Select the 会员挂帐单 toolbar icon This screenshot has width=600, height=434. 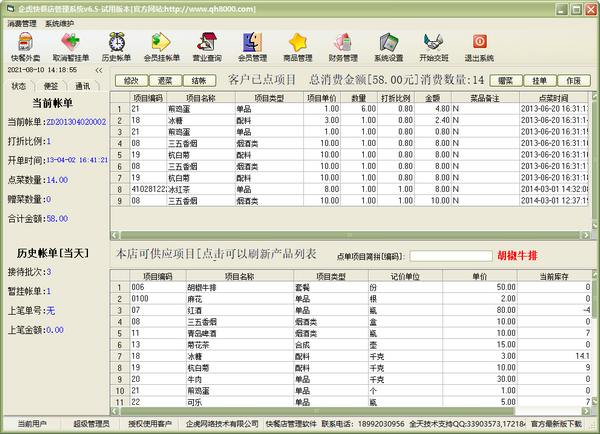162,46
